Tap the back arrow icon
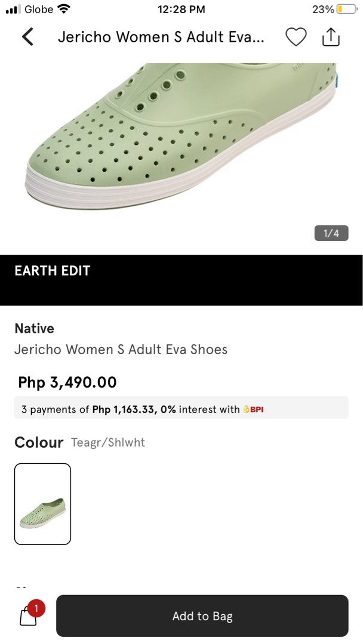This screenshot has width=363, height=644. click(x=27, y=36)
